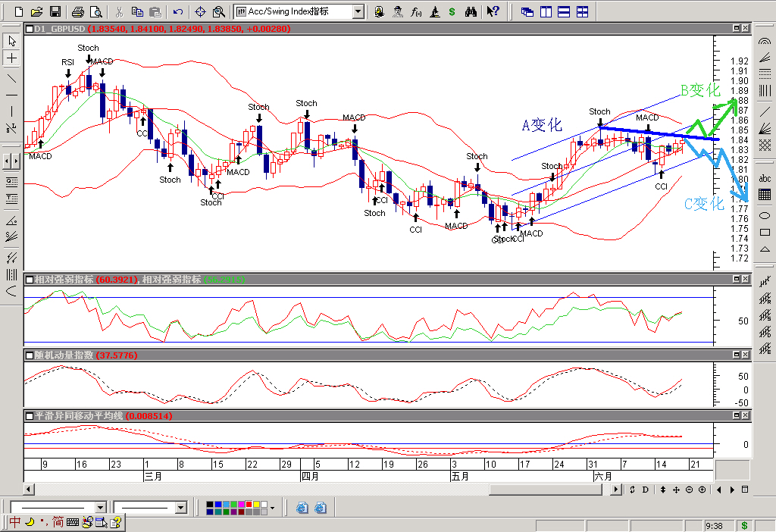This screenshot has width=776, height=532.
Task: Click the D button near the bottom right
Action: point(646,489)
